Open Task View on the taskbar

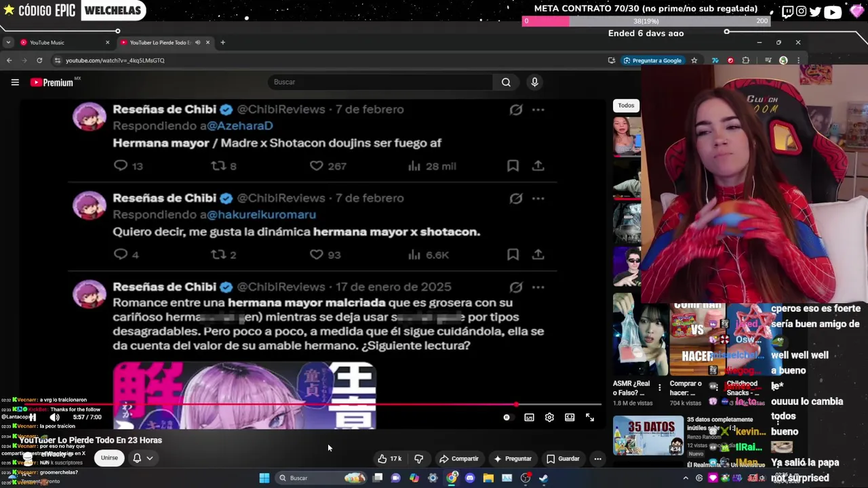pos(378,478)
